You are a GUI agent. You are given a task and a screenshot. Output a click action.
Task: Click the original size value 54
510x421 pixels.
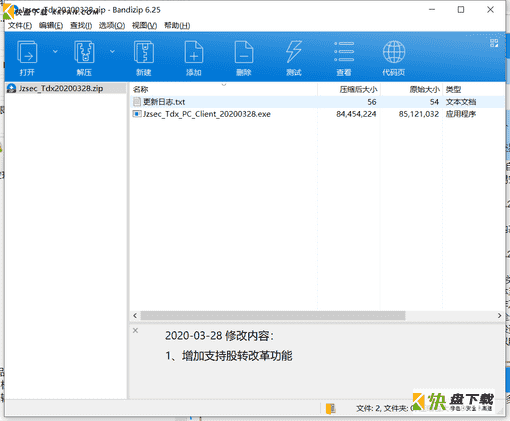pyautogui.click(x=434, y=102)
